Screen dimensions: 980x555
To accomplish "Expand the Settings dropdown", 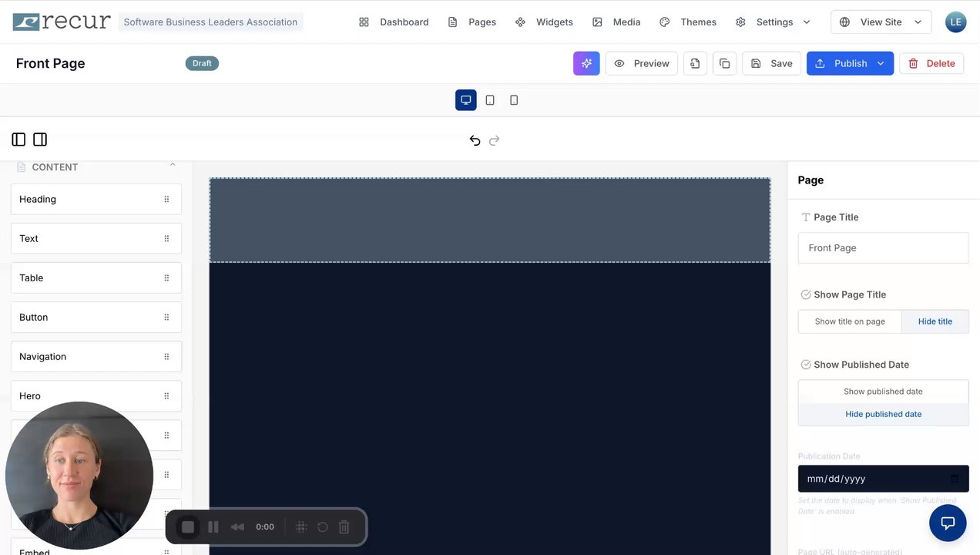I will [773, 22].
